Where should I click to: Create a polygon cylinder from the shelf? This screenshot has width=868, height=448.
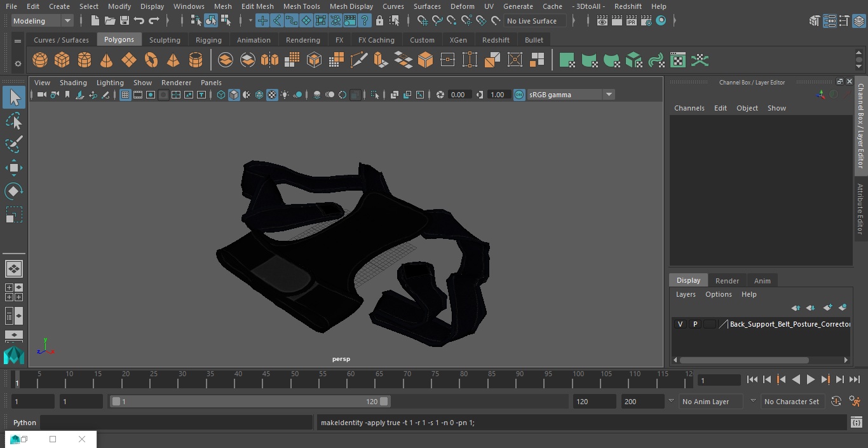[85, 60]
